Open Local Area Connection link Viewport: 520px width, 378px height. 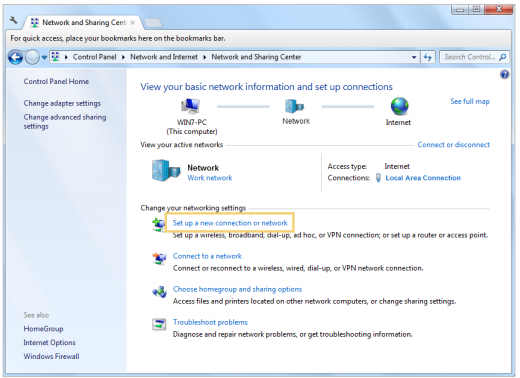423,178
